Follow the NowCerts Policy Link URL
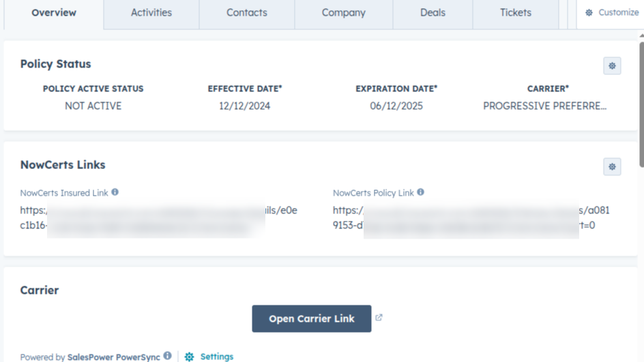 [x=471, y=217]
